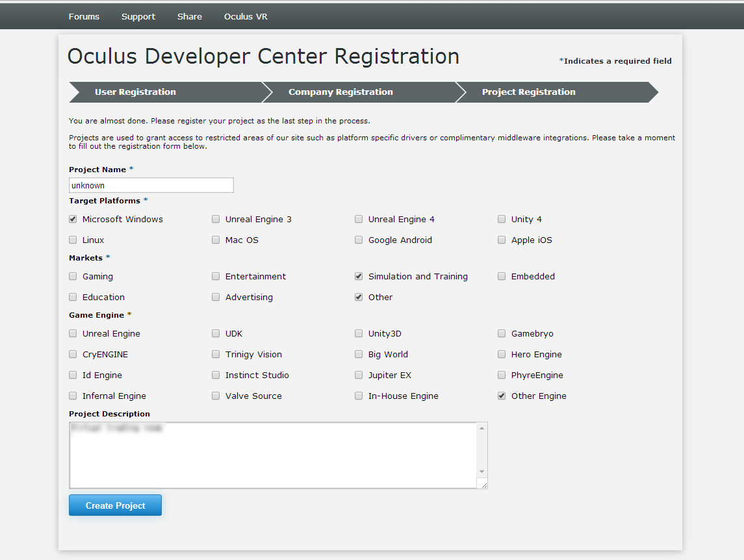Open the Support navigation link

(138, 17)
